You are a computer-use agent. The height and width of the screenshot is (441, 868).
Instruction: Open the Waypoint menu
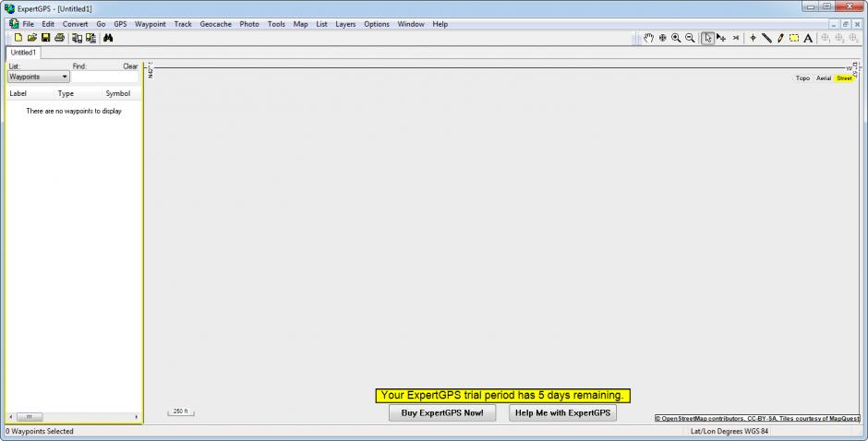(x=150, y=24)
